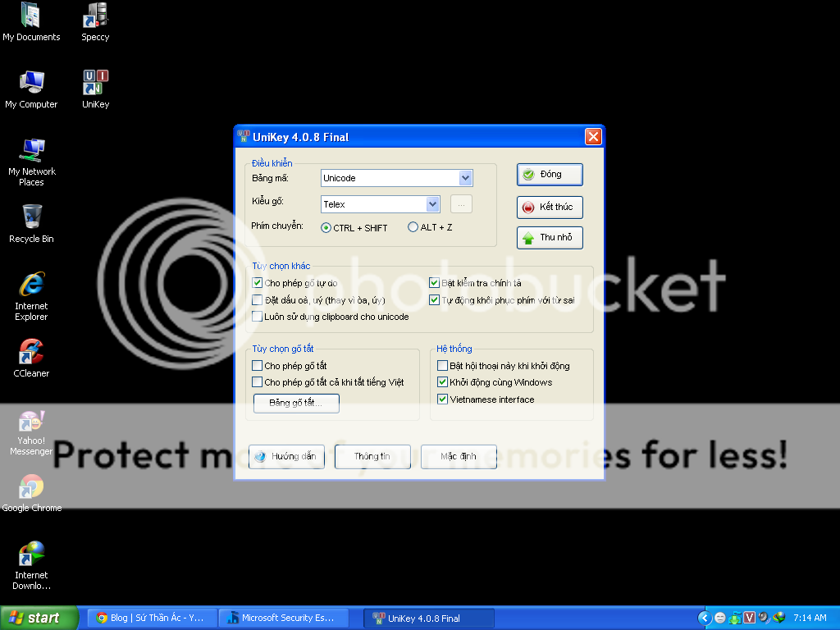Open the Bảng mã Unicode dropdown
This screenshot has height=630, width=840.
click(x=466, y=178)
